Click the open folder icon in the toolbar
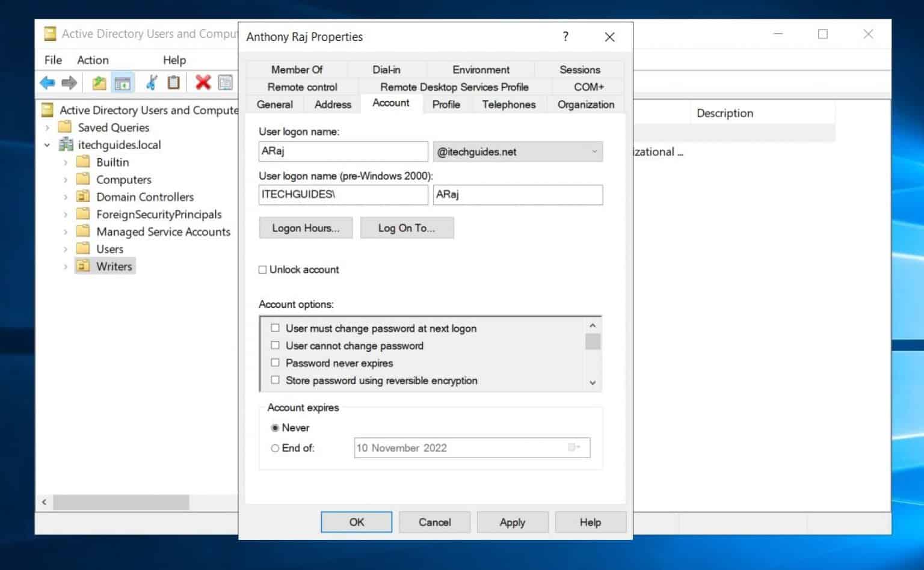This screenshot has width=924, height=570. click(x=99, y=82)
